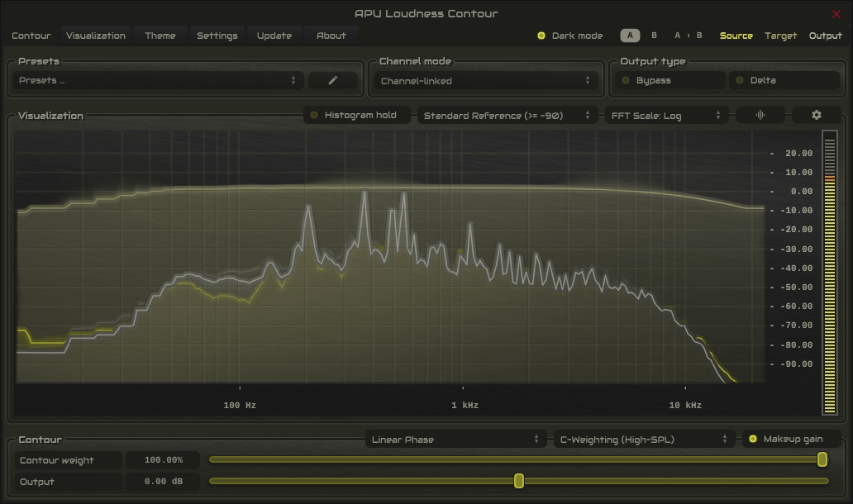This screenshot has width=853, height=504.
Task: Toggle Histogram hold
Action: tap(357, 116)
